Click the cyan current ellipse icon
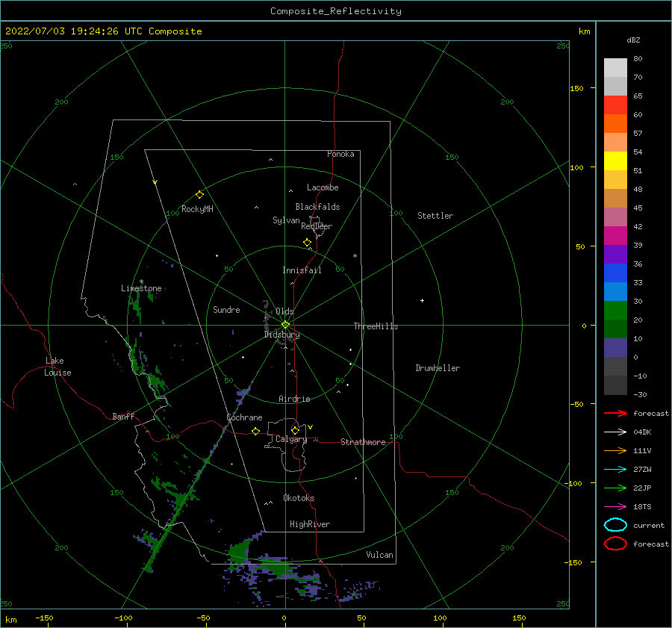The width and height of the screenshot is (672, 628). pos(615,525)
